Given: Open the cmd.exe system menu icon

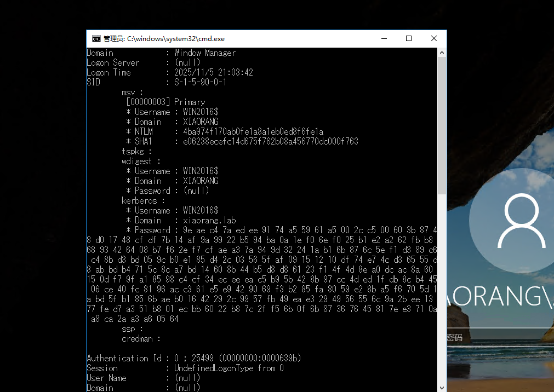Looking at the screenshot, I should pos(96,39).
